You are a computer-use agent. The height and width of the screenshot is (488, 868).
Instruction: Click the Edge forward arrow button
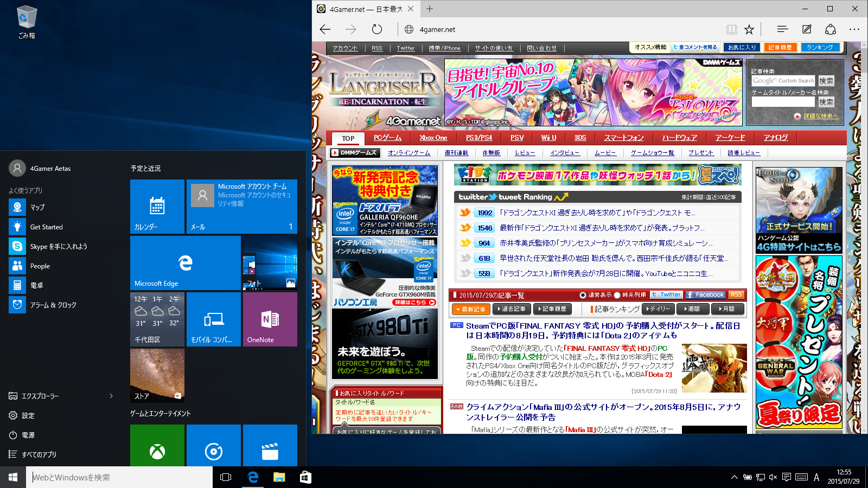coord(351,29)
